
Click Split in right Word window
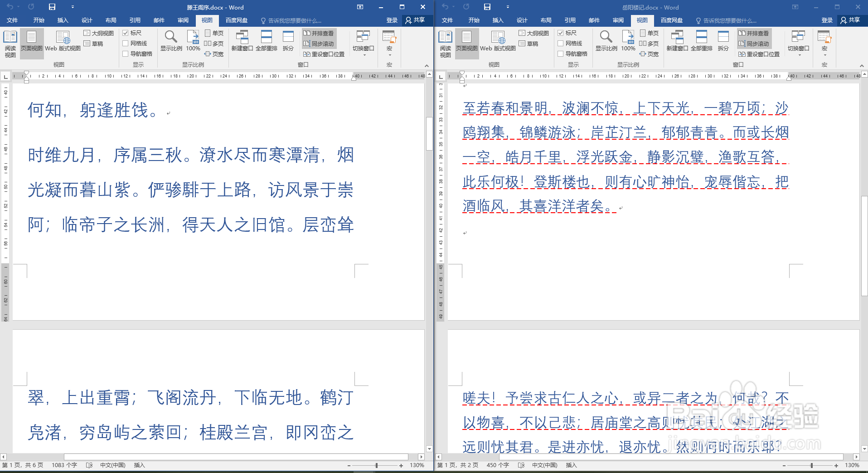(x=723, y=41)
